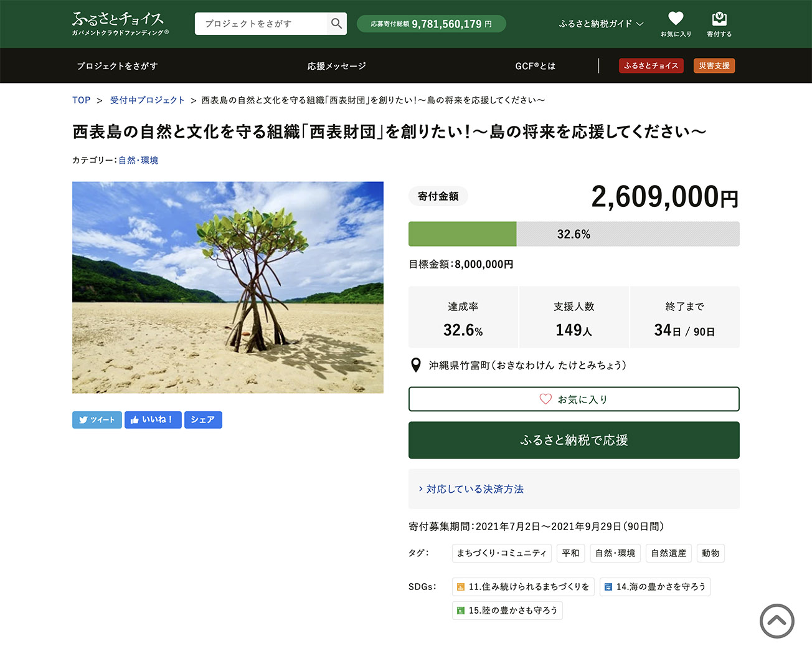This screenshot has height=661, width=812.
Task: Click the ふるさとチョイス site logo
Action: pos(120,24)
